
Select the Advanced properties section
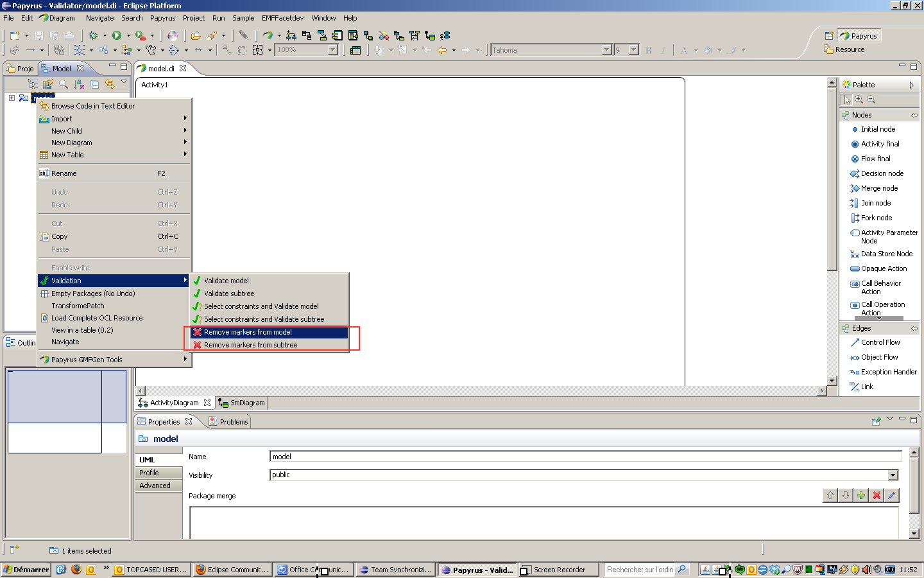[158, 486]
